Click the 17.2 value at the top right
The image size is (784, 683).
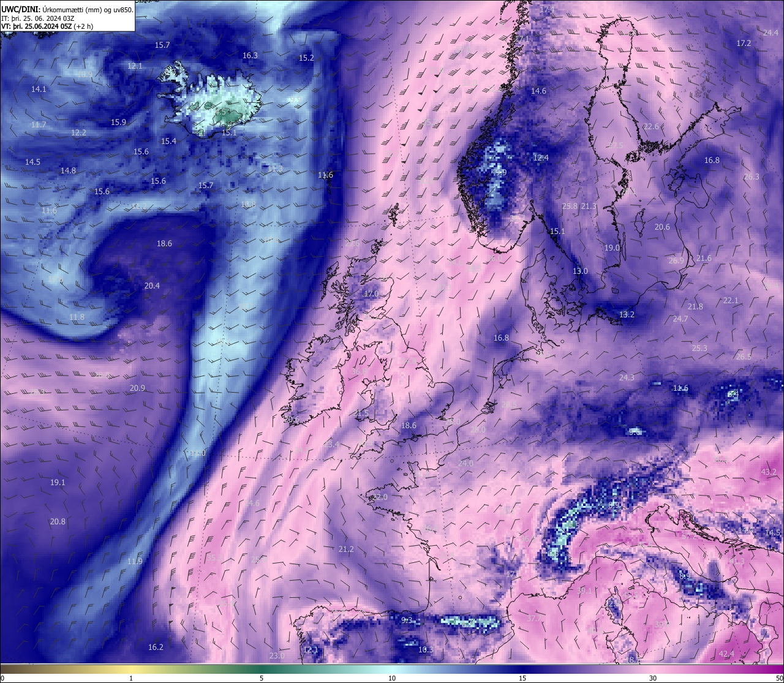tap(744, 43)
